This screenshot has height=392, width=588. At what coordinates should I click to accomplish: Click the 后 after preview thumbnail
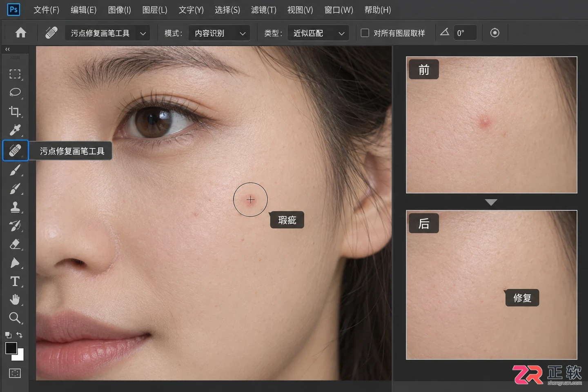click(492, 285)
